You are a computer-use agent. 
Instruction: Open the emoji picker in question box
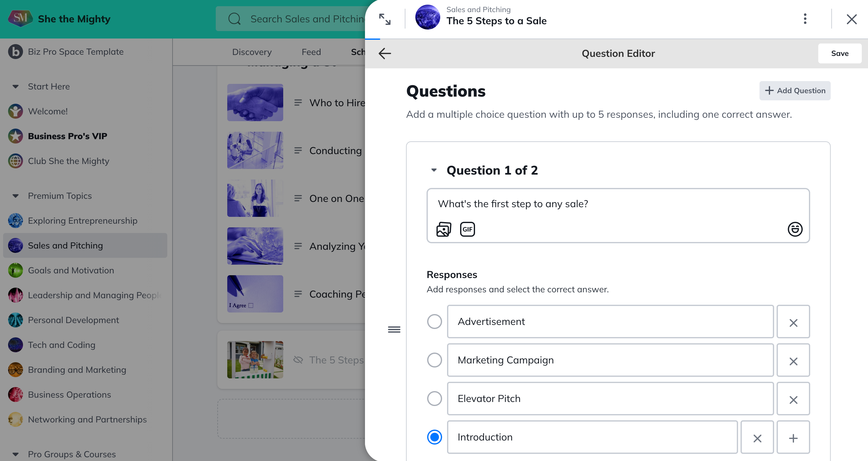pyautogui.click(x=795, y=229)
